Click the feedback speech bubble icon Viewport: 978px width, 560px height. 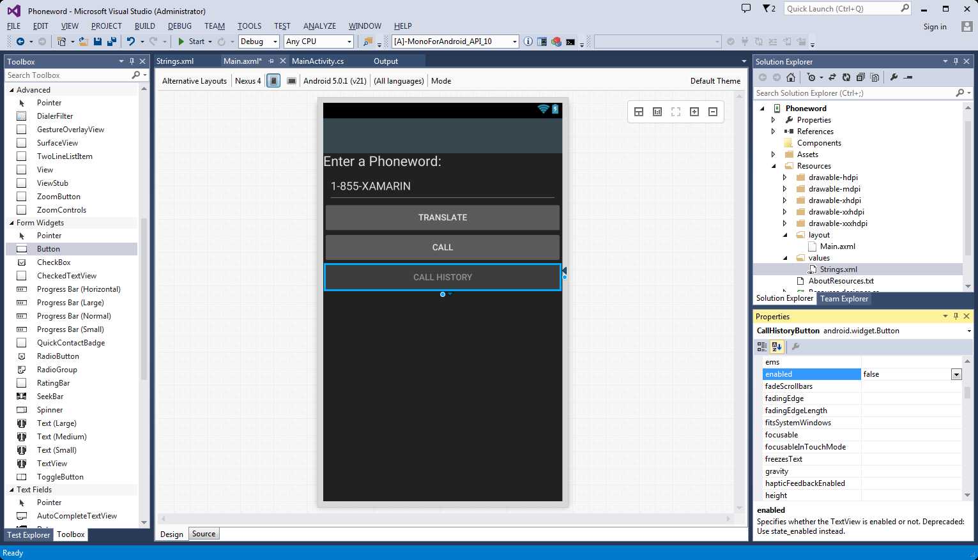point(745,9)
